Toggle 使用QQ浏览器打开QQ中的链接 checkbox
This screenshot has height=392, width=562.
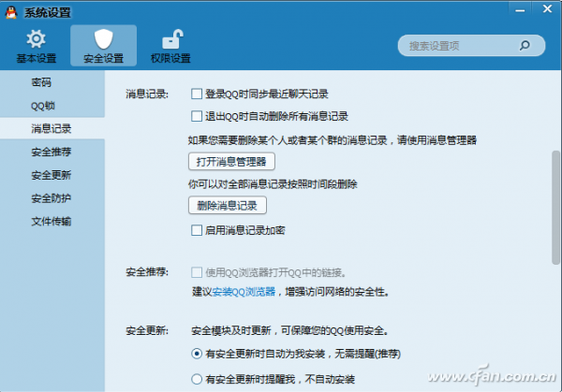(197, 272)
